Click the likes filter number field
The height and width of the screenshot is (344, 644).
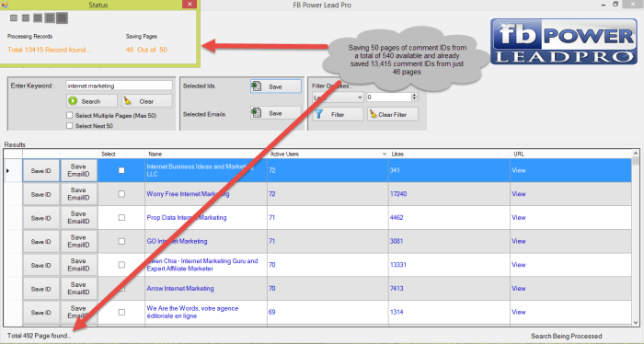389,97
